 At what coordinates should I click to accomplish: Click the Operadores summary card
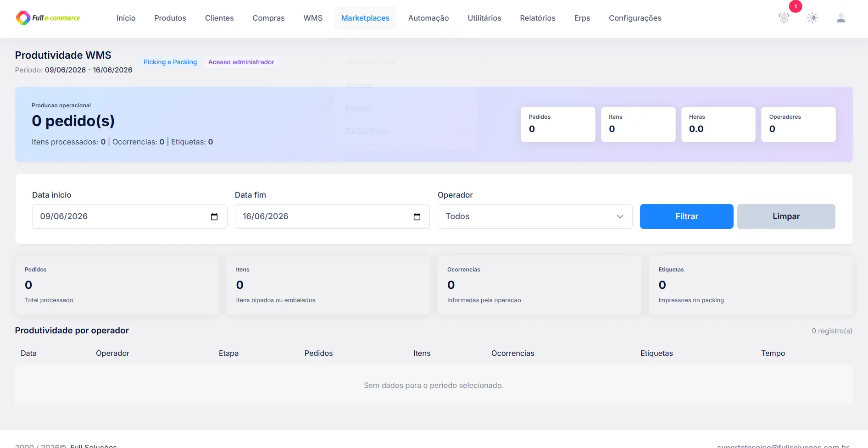(x=799, y=124)
